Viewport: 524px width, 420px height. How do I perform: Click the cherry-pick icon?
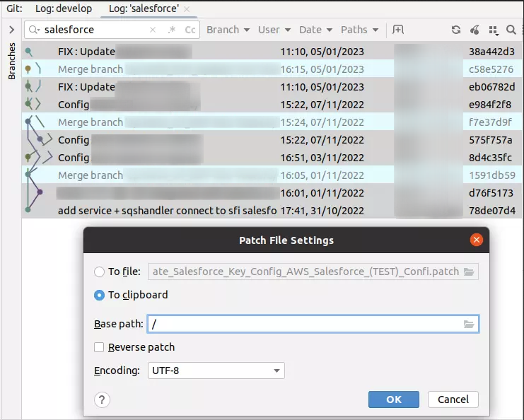point(474,30)
